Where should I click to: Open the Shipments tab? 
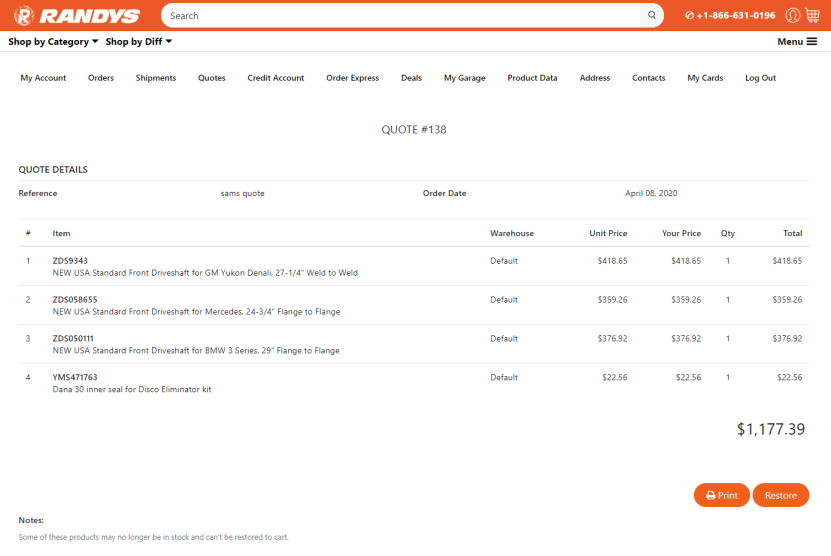pos(156,78)
